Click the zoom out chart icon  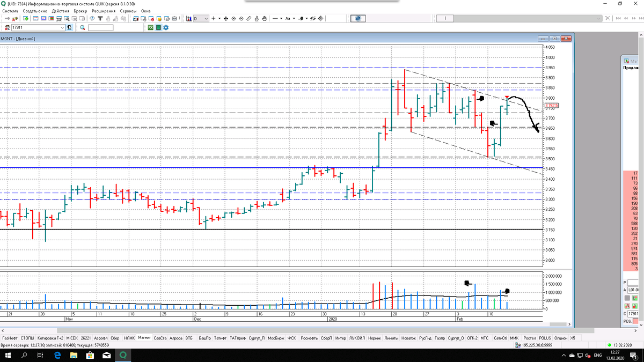(x=241, y=18)
